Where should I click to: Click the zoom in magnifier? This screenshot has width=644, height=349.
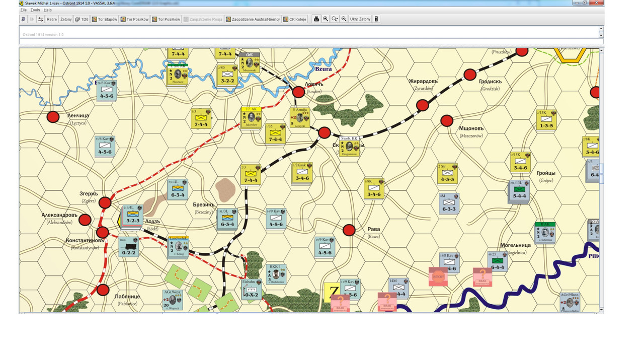pyautogui.click(x=326, y=19)
